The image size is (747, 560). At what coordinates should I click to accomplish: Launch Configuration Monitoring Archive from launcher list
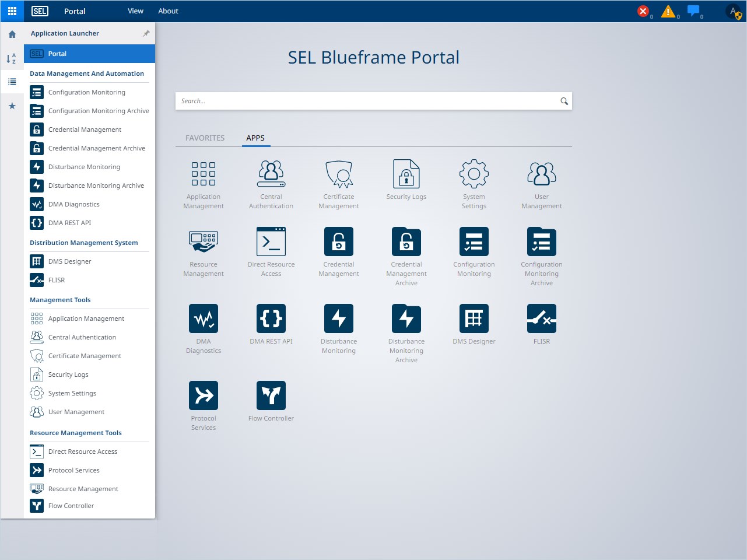pos(89,111)
